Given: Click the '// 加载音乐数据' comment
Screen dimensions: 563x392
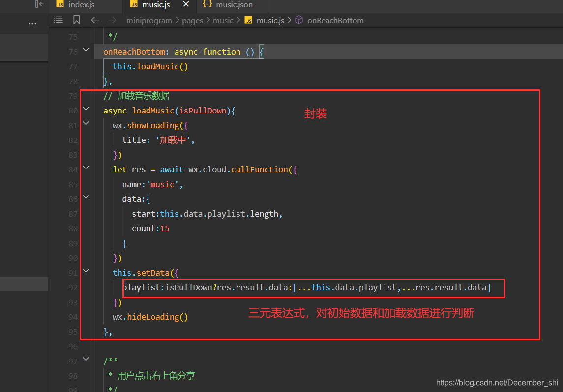Looking at the screenshot, I should pyautogui.click(x=136, y=96).
